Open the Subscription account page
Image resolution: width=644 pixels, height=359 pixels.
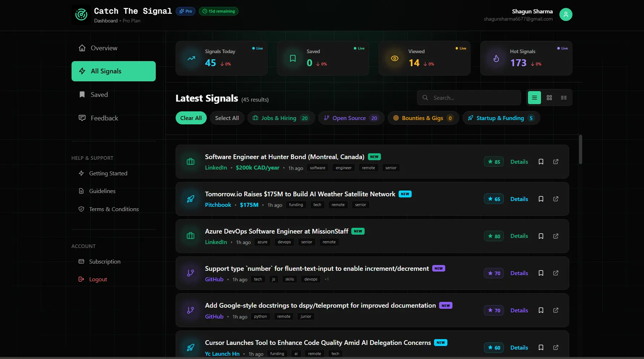(105, 261)
